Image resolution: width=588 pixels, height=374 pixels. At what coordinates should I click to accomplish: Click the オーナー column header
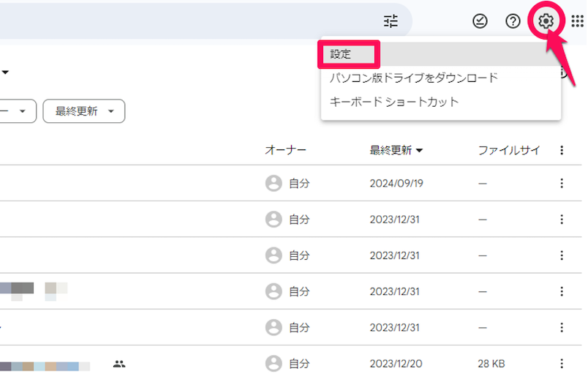pos(285,150)
